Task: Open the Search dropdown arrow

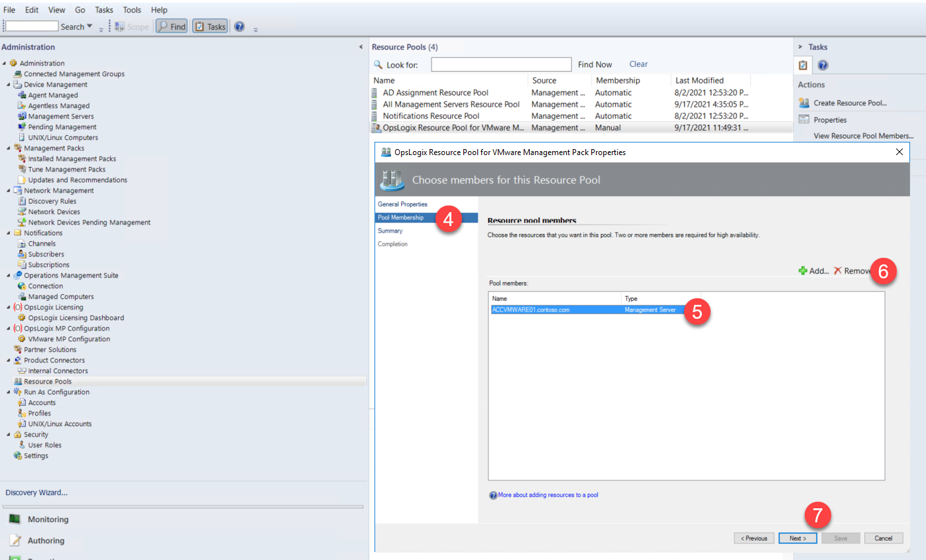Action: [89, 27]
